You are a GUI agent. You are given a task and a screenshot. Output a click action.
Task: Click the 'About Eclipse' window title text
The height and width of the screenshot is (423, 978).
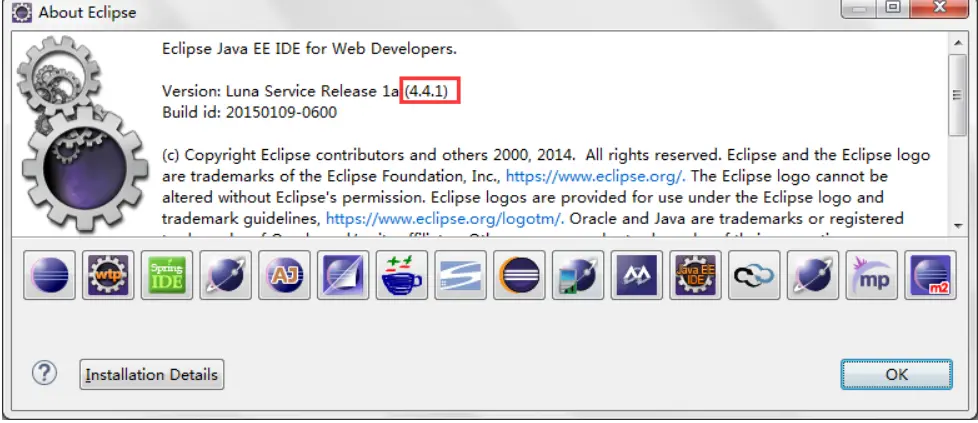click(x=87, y=12)
